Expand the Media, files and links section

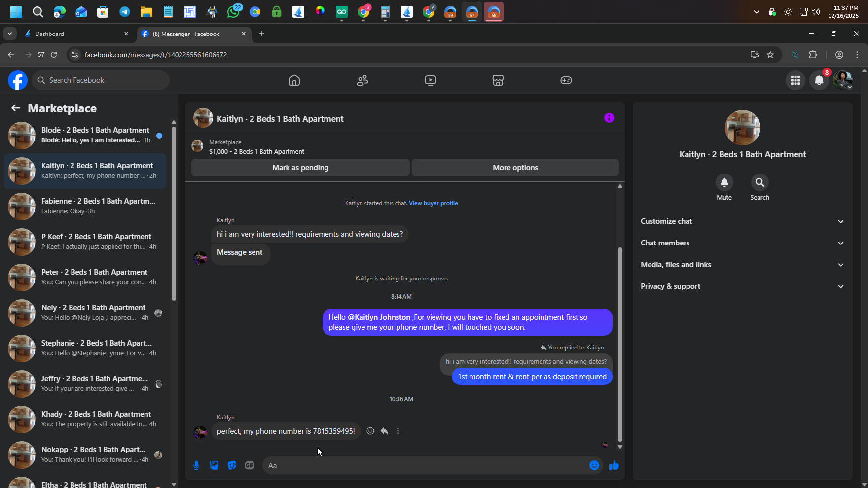pos(743,265)
